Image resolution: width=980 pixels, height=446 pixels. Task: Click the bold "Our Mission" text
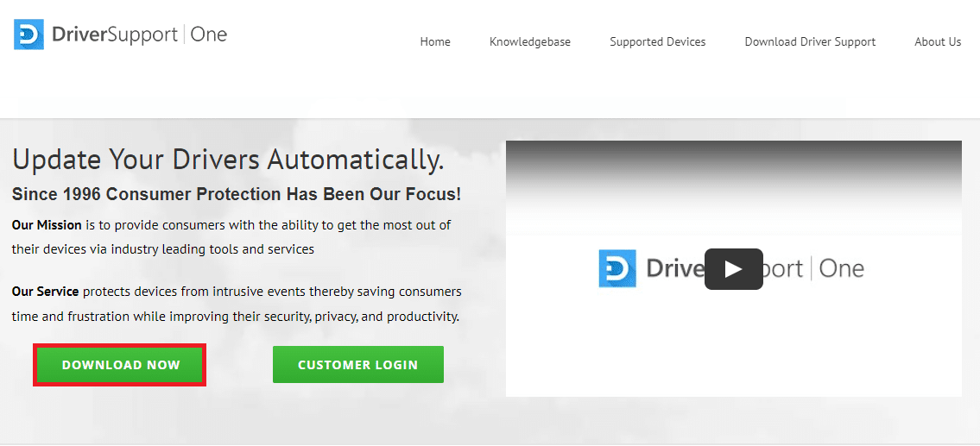coord(47,225)
